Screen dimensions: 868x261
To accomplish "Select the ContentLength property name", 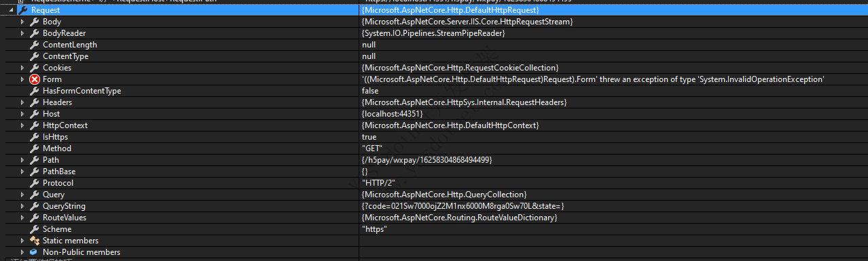I will (70, 45).
